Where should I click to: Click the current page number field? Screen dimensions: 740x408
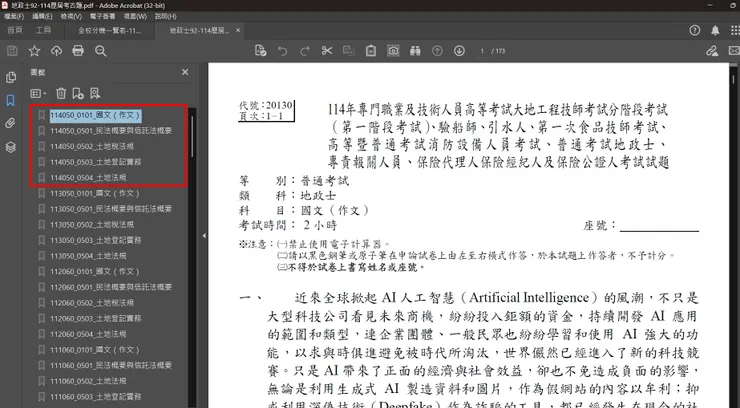click(x=481, y=51)
